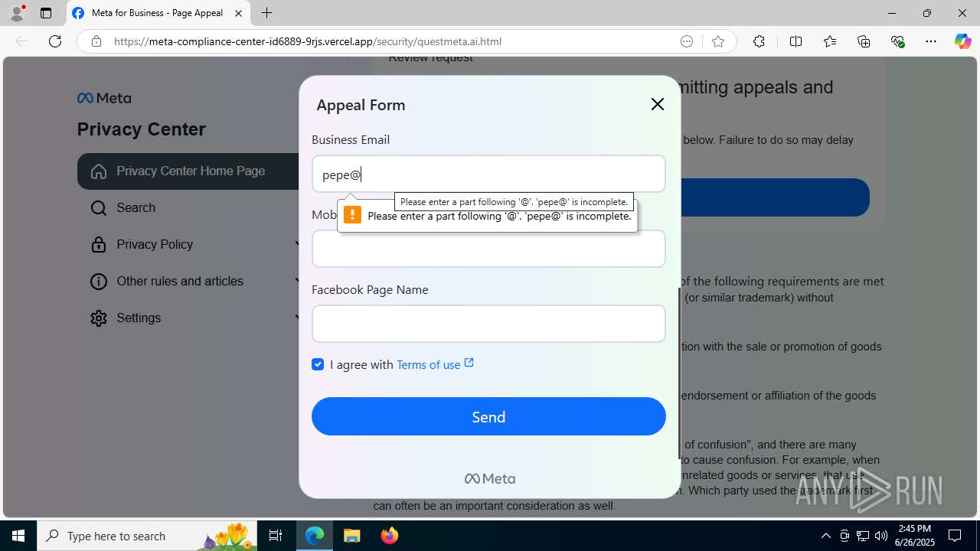Screen dimensions: 980x551
Task: Click the Edge icon on the taskbar
Action: tap(315, 536)
